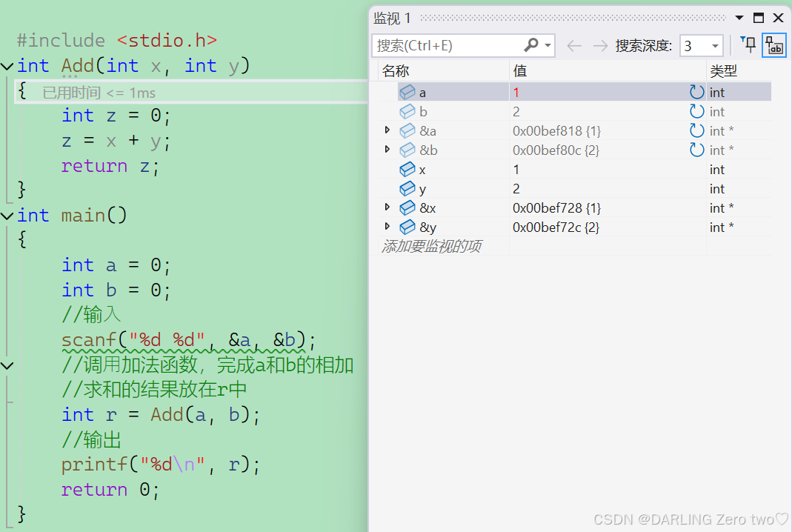Open the Watch 1 window options dropdown arrow
The image size is (792, 532).
click(x=739, y=18)
